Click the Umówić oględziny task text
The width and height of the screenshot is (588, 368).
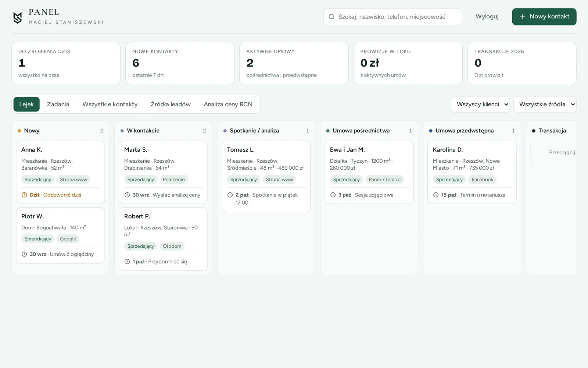(72, 254)
